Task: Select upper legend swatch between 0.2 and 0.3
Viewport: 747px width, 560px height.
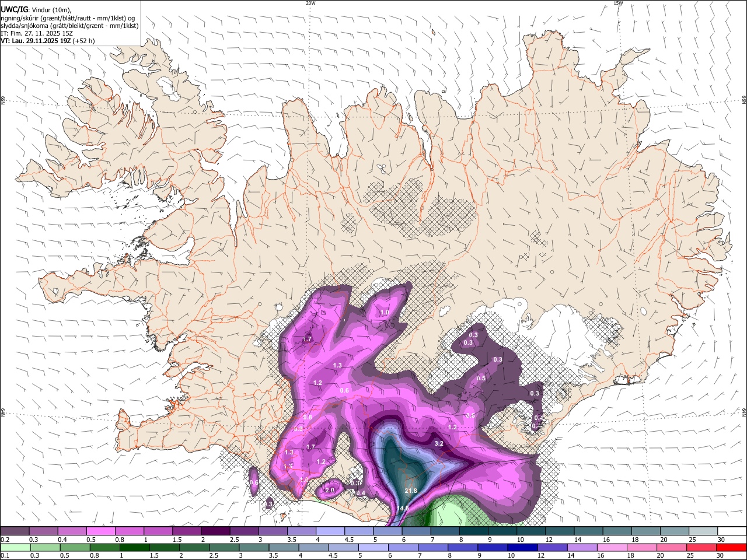Action: (15, 531)
